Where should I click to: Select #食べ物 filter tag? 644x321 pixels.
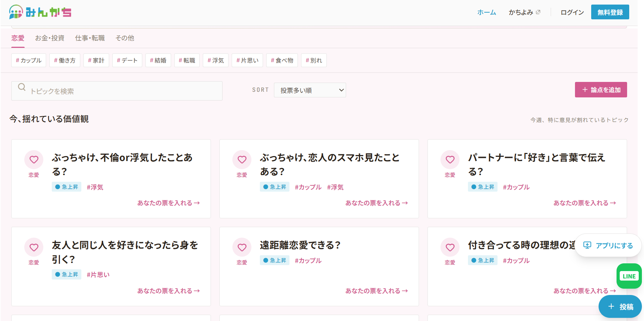[x=282, y=60]
